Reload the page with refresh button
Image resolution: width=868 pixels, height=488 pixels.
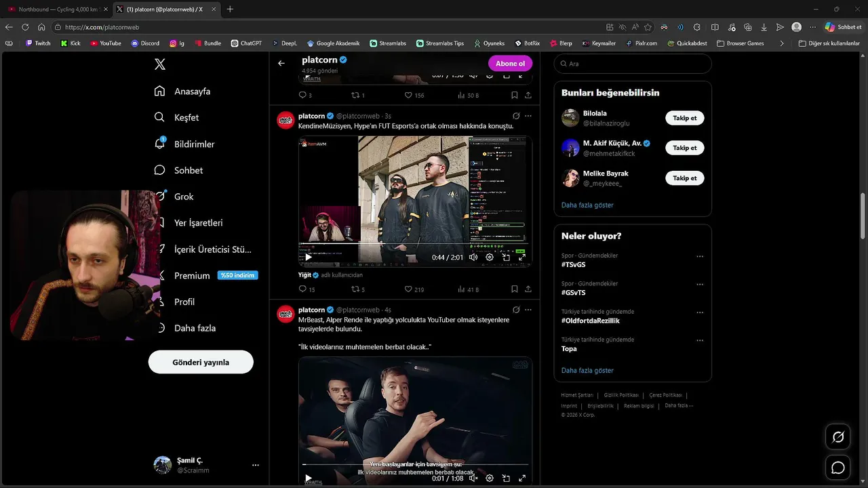coord(25,27)
